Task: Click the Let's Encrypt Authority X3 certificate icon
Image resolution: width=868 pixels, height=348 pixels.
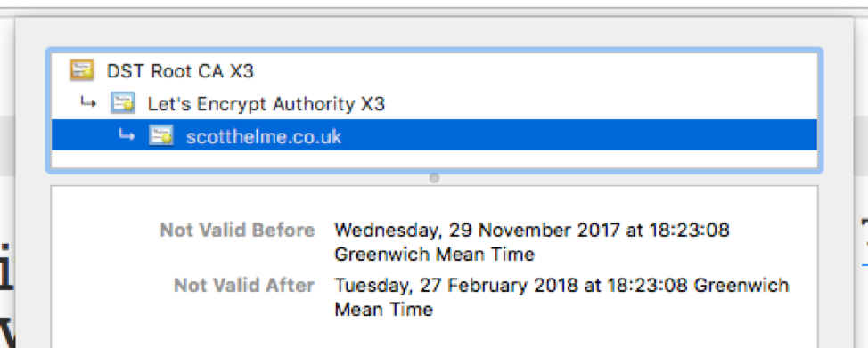Action: [122, 103]
